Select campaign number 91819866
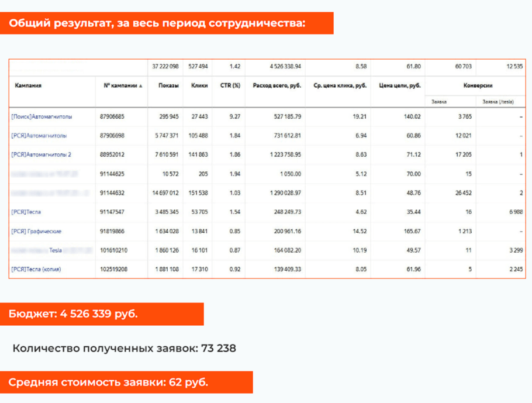This screenshot has width=532, height=403. point(112,231)
